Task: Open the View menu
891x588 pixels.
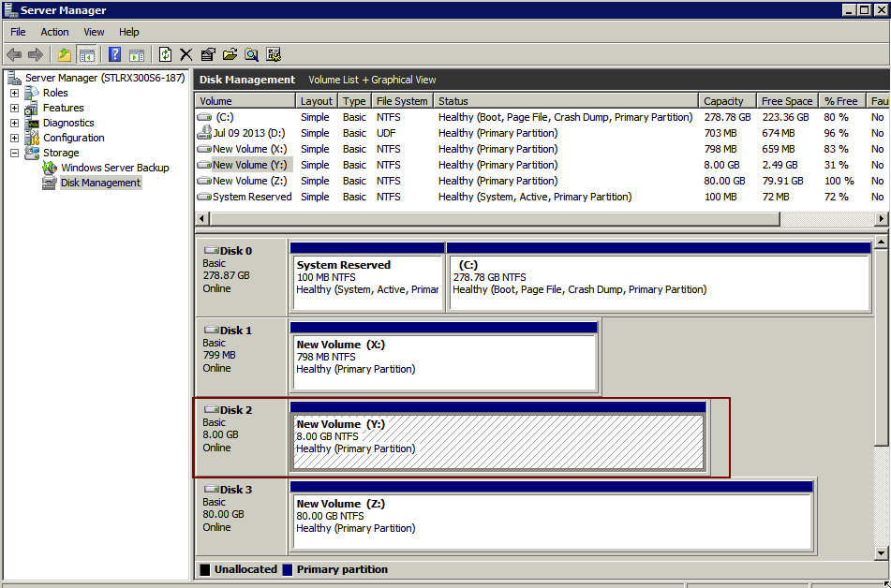Action: [94, 32]
